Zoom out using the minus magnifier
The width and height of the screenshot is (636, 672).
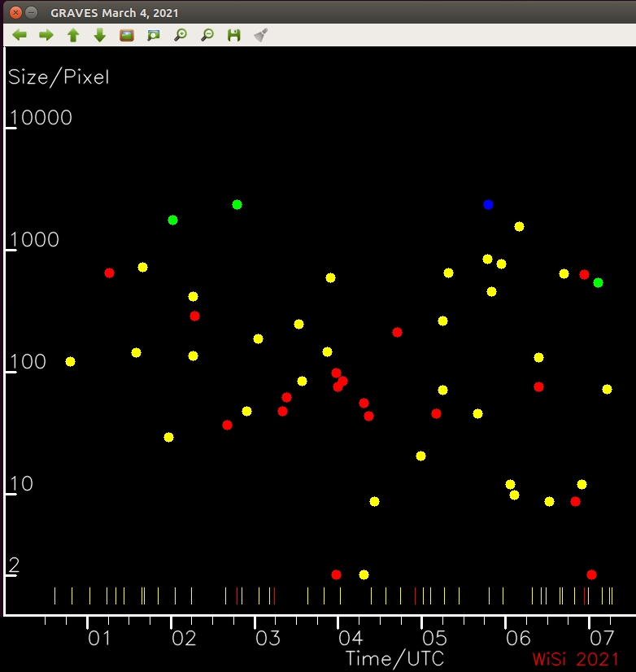[x=207, y=35]
